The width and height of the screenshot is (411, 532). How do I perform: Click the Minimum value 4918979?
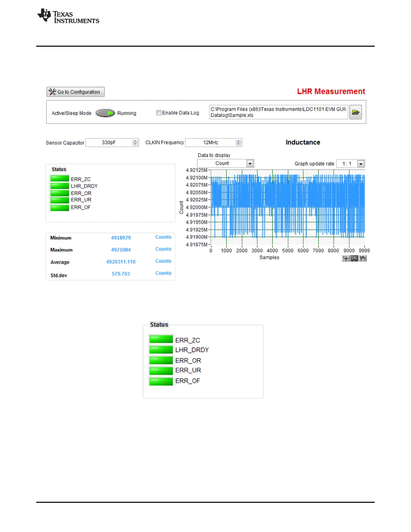[121, 238]
